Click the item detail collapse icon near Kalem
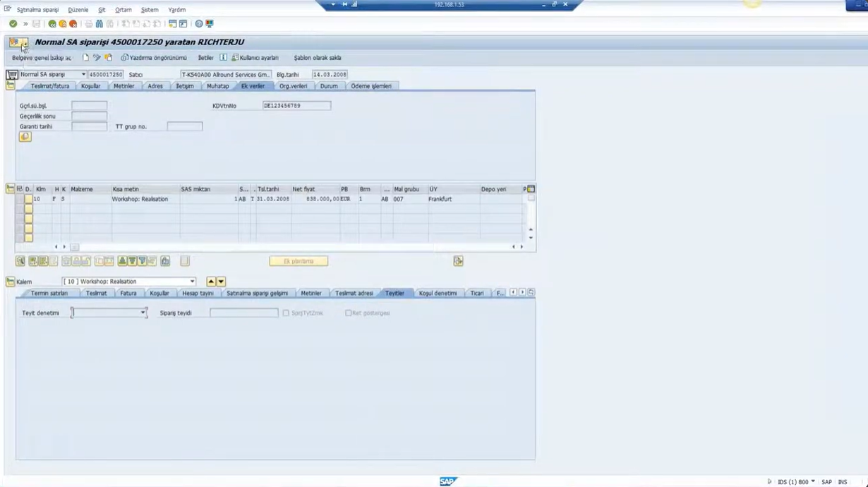Image resolution: width=868 pixels, height=487 pixels. (11, 282)
